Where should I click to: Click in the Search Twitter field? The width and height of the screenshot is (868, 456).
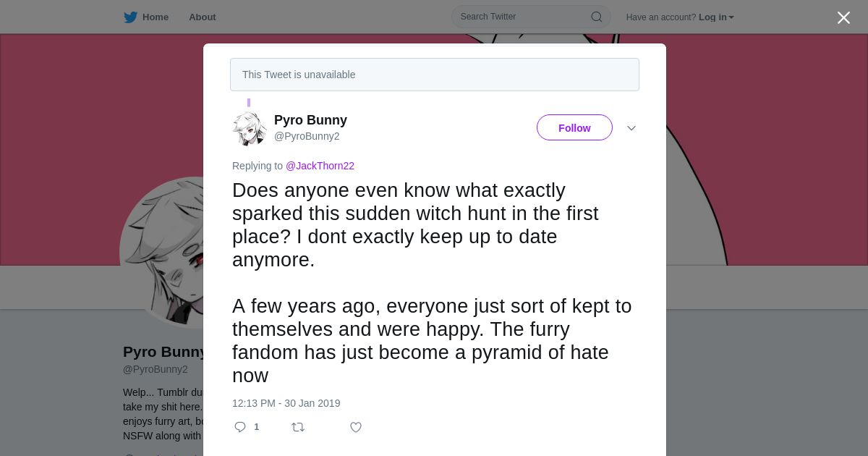pos(521,17)
